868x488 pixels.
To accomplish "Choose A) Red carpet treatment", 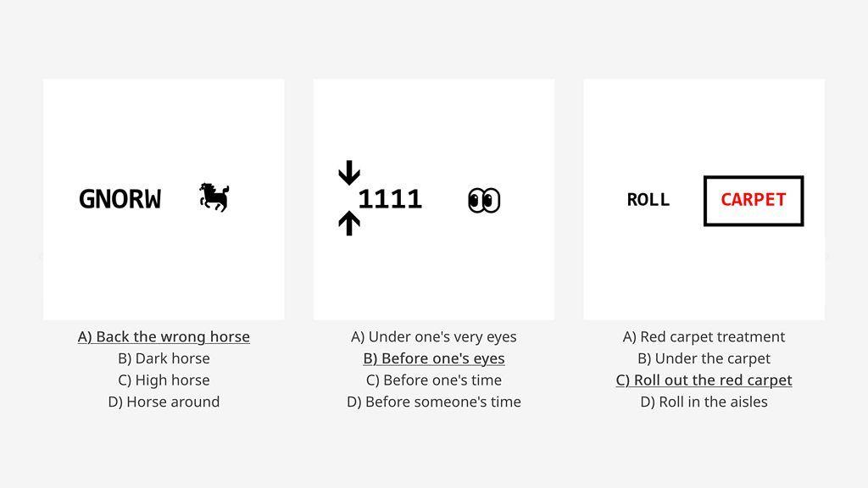I will (x=704, y=337).
